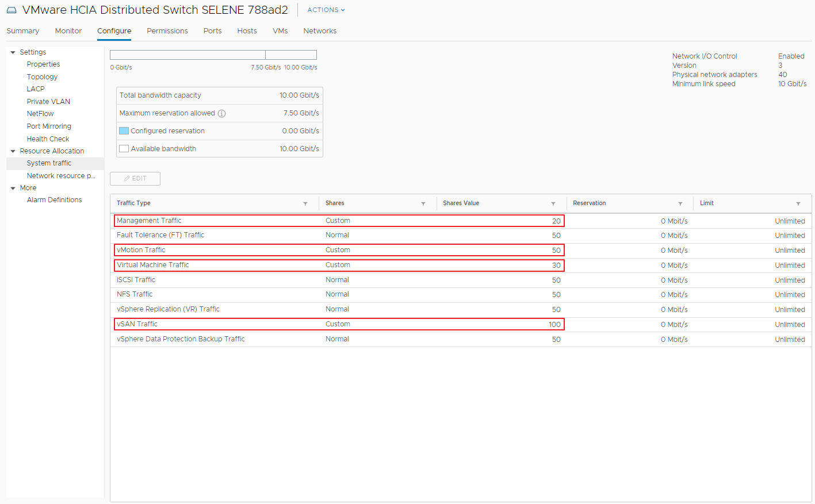815x504 pixels.
Task: Click filter icon in Shares Value column
Action: click(553, 203)
